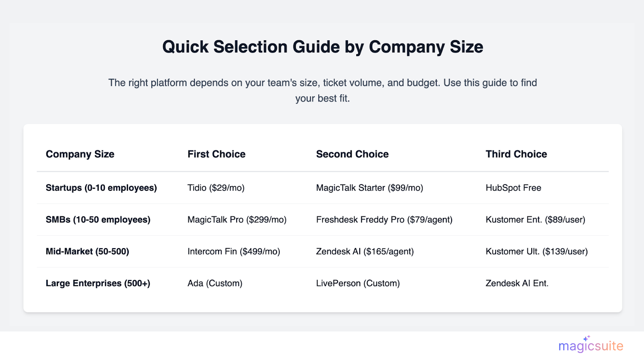
Task: Select the First Choice column header
Action: click(x=216, y=154)
